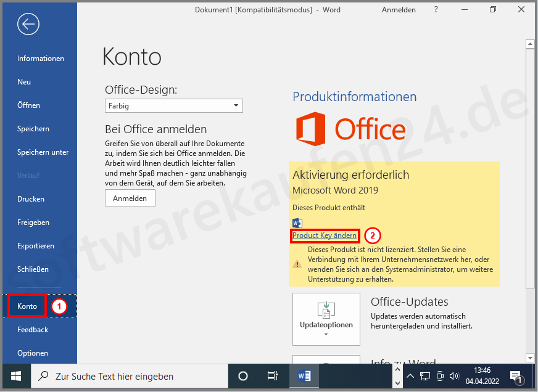This screenshot has height=392, width=538.
Task: Click the Anmelden button under Bei Office anmelden
Action: click(x=130, y=198)
